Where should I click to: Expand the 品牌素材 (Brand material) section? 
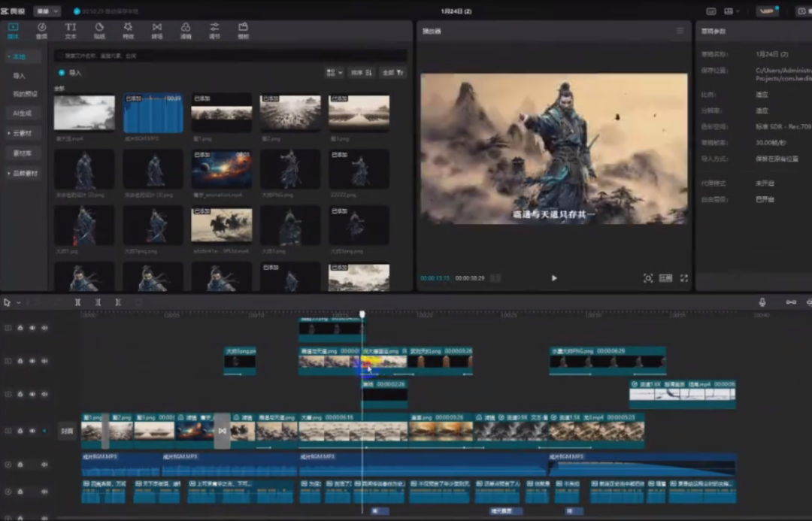[23, 173]
